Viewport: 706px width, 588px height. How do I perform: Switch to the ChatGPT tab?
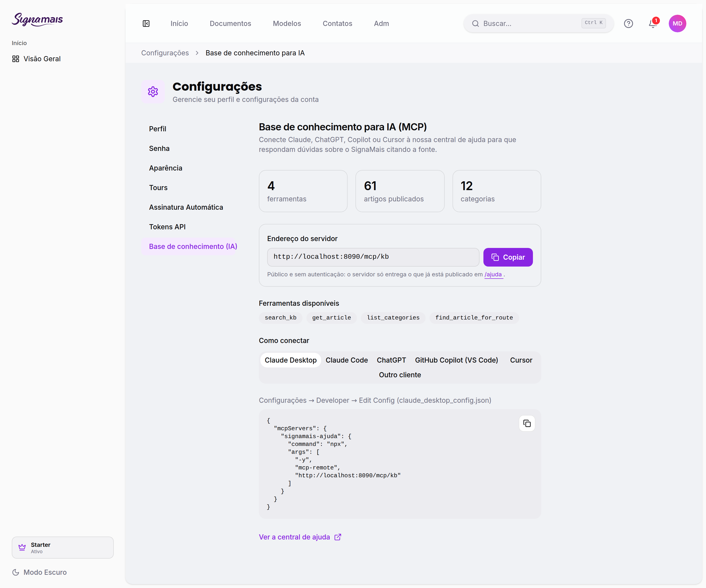[391, 360]
